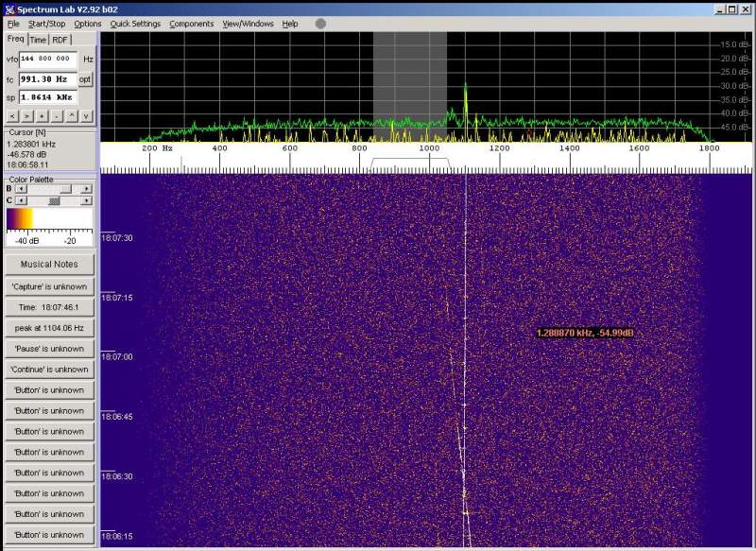
Task: Open the Components menu
Action: tap(192, 24)
